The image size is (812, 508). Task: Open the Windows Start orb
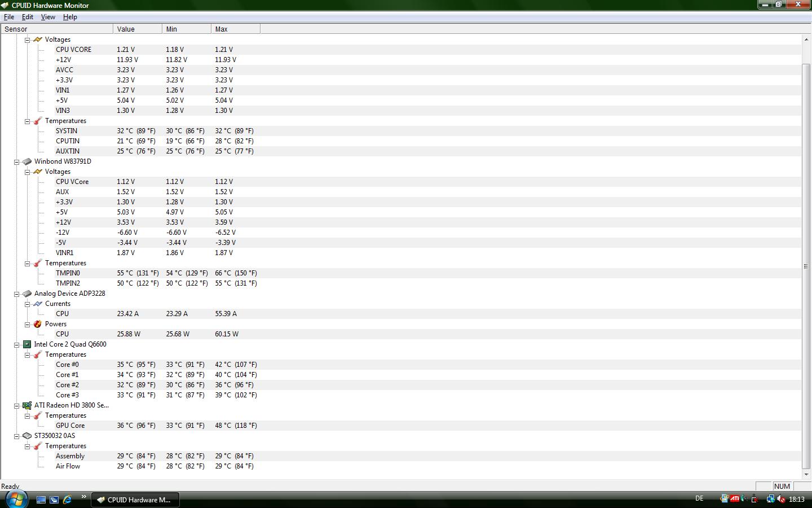(16, 499)
